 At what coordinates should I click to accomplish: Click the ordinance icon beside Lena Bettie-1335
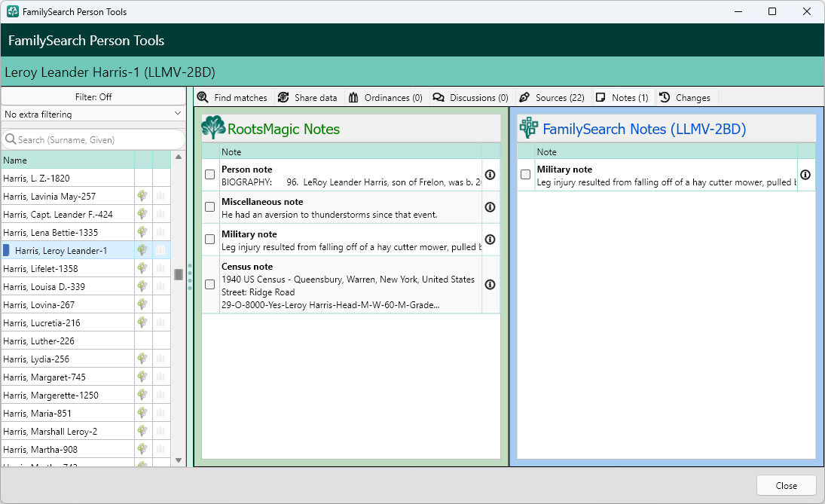click(x=160, y=233)
